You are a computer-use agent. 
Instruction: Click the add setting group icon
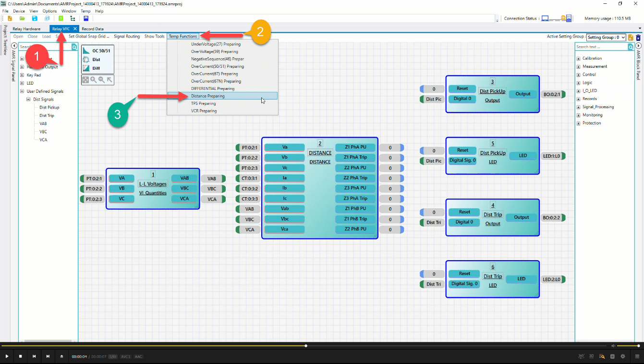point(631,38)
